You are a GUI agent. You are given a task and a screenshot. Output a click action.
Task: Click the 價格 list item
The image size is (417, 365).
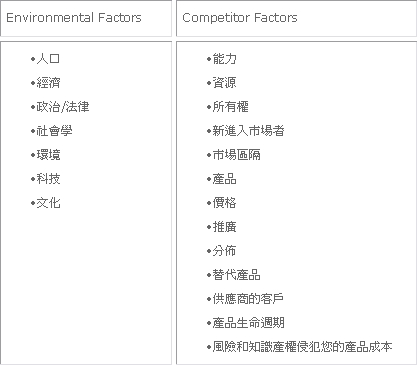pyautogui.click(x=224, y=203)
